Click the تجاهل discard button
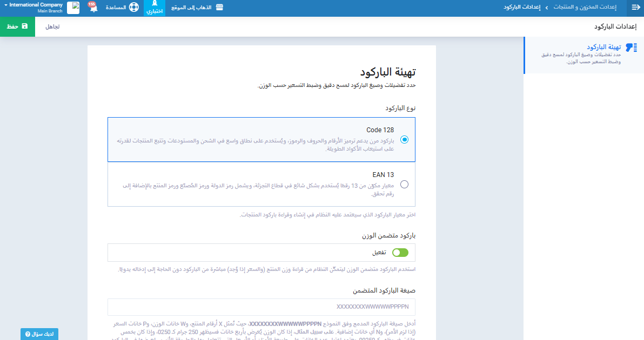The width and height of the screenshot is (644, 340). tap(52, 26)
